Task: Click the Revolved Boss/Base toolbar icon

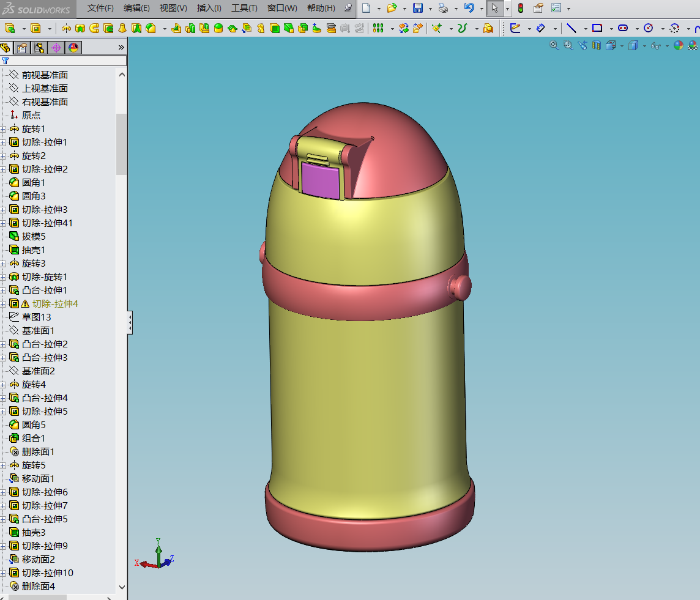Action: pyautogui.click(x=66, y=29)
